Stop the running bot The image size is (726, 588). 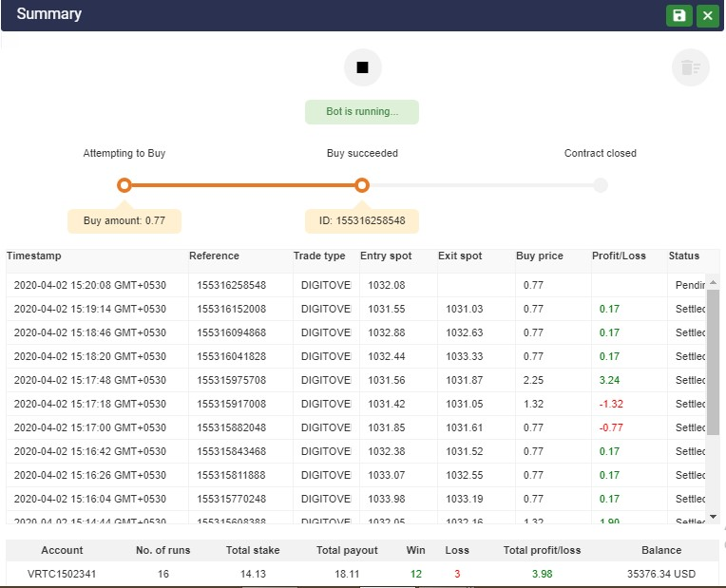[x=362, y=67]
